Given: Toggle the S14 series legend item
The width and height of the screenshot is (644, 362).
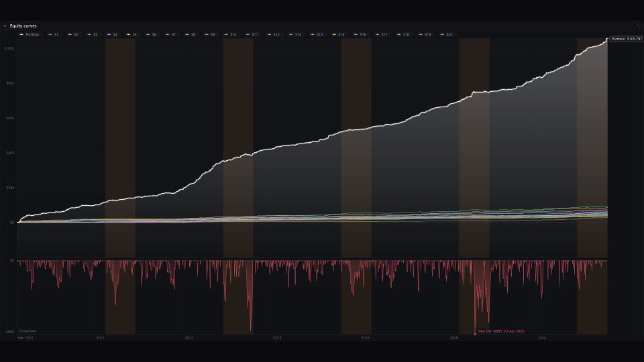Looking at the screenshot, I should tap(317, 34).
